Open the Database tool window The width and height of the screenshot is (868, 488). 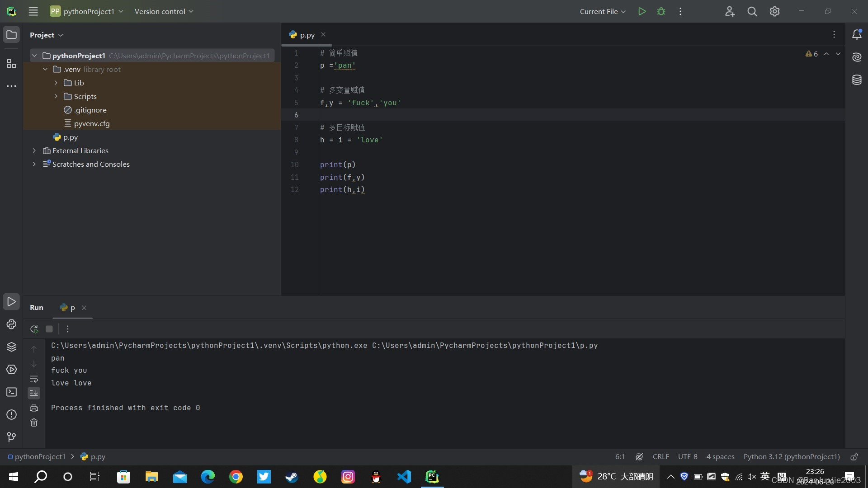[857, 80]
